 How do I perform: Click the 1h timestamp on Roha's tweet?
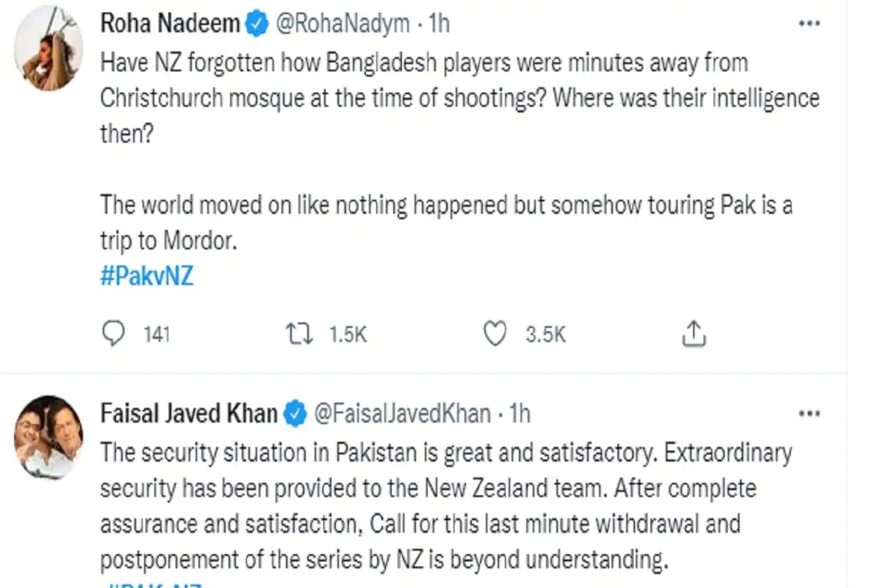click(438, 24)
